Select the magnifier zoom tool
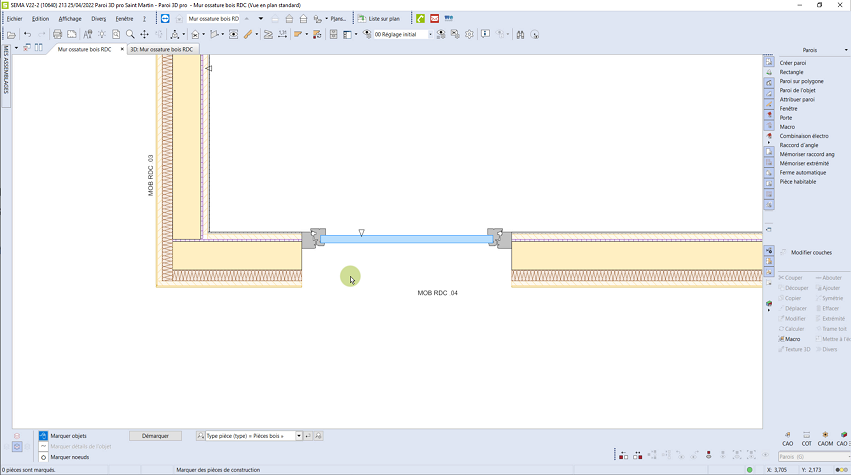This screenshot has height=475, width=851. (130, 34)
